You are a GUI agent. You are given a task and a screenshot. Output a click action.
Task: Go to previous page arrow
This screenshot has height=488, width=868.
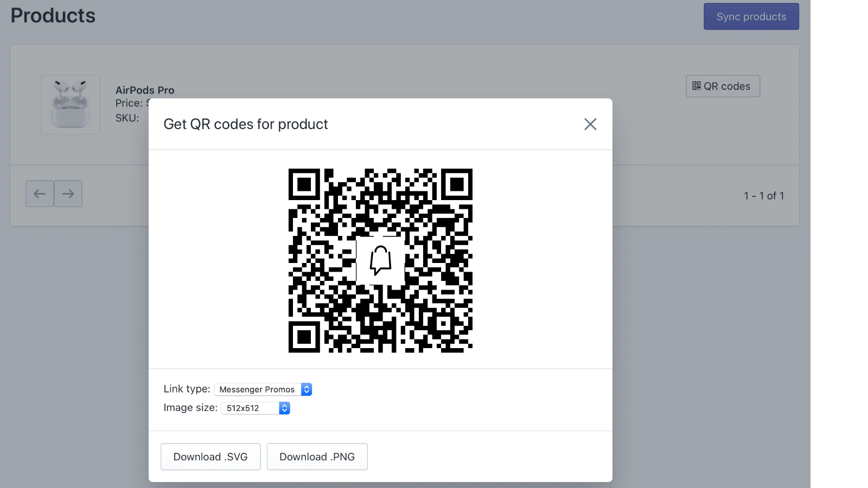(x=40, y=194)
